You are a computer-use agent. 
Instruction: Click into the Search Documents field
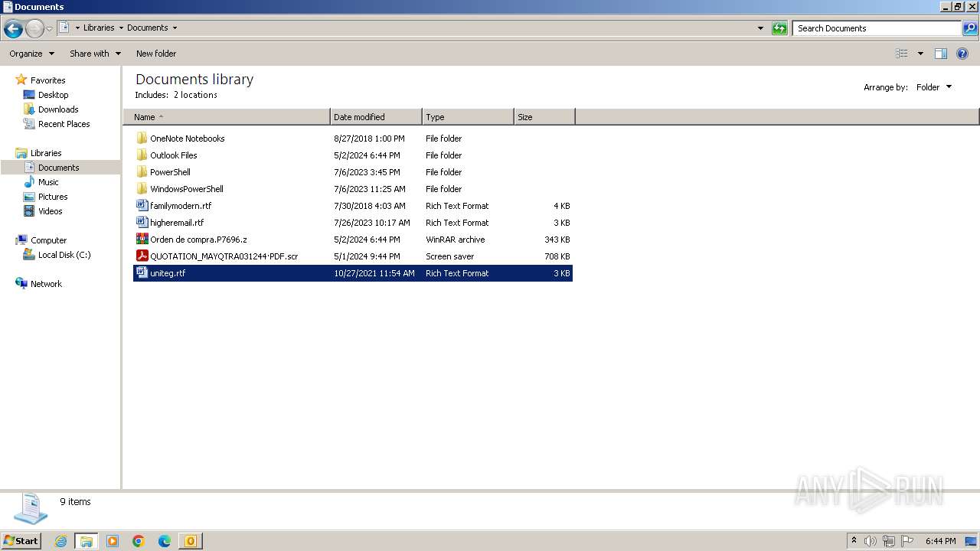coord(877,28)
